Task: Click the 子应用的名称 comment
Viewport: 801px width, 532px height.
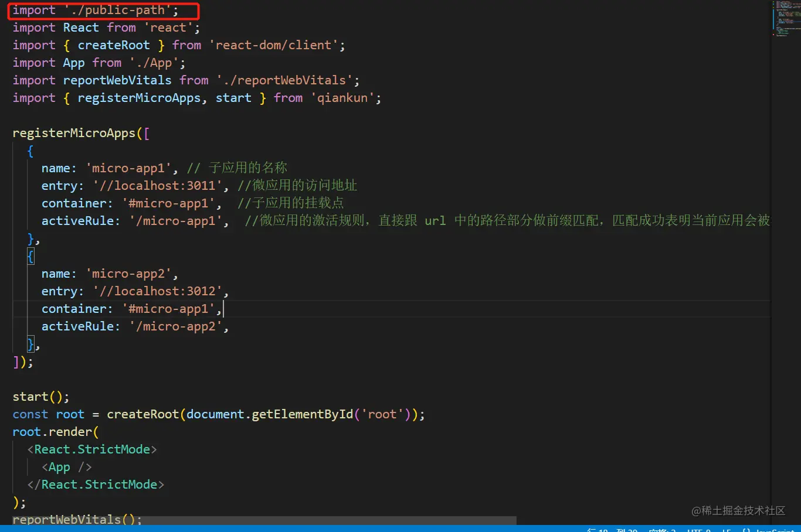Action: point(237,168)
